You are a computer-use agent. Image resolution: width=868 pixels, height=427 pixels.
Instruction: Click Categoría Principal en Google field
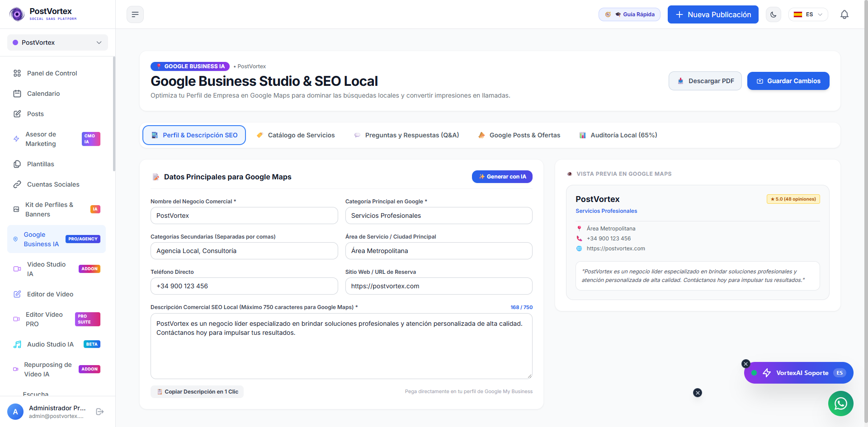tap(439, 216)
